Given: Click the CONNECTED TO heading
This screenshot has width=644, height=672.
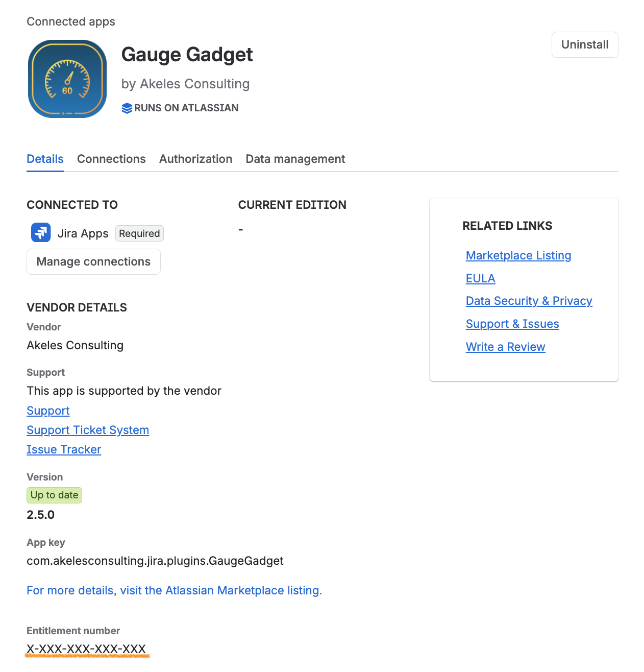Looking at the screenshot, I should pos(72,205).
